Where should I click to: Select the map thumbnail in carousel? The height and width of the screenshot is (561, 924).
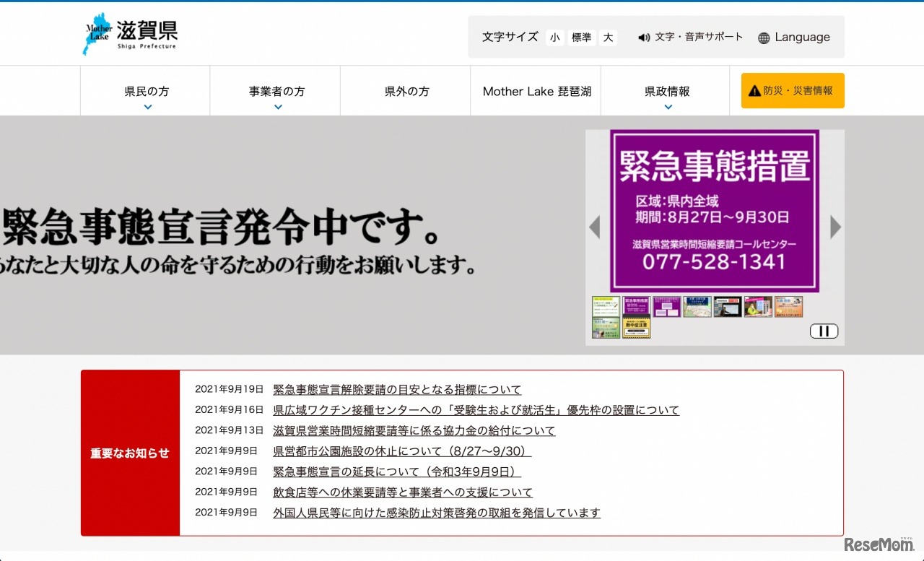[x=697, y=307]
